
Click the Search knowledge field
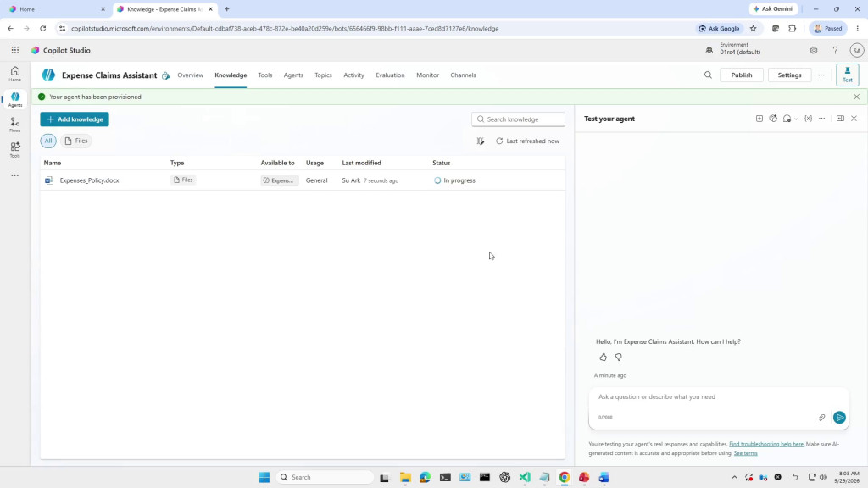click(518, 119)
